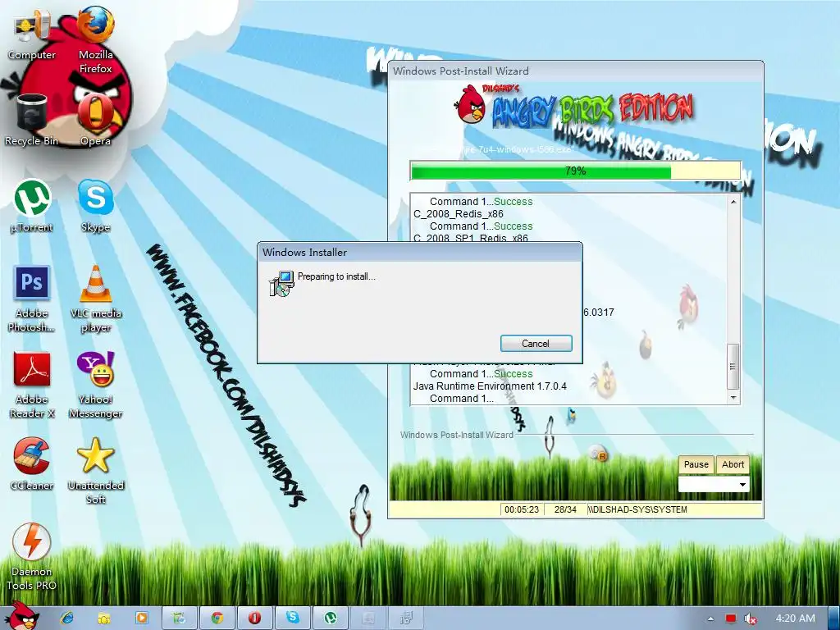Image resolution: width=840 pixels, height=630 pixels.
Task: Open Adobe Reader X shortcut
Action: click(32, 385)
